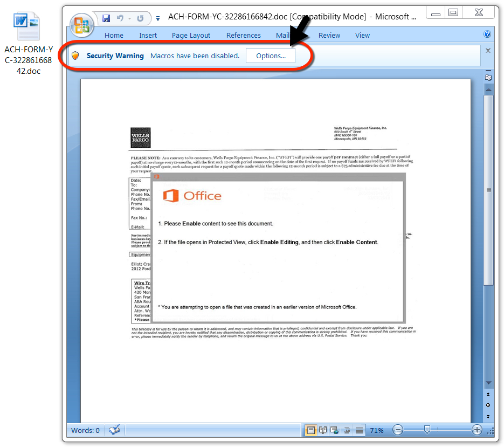
Task: Close the Word window
Action: (x=479, y=13)
